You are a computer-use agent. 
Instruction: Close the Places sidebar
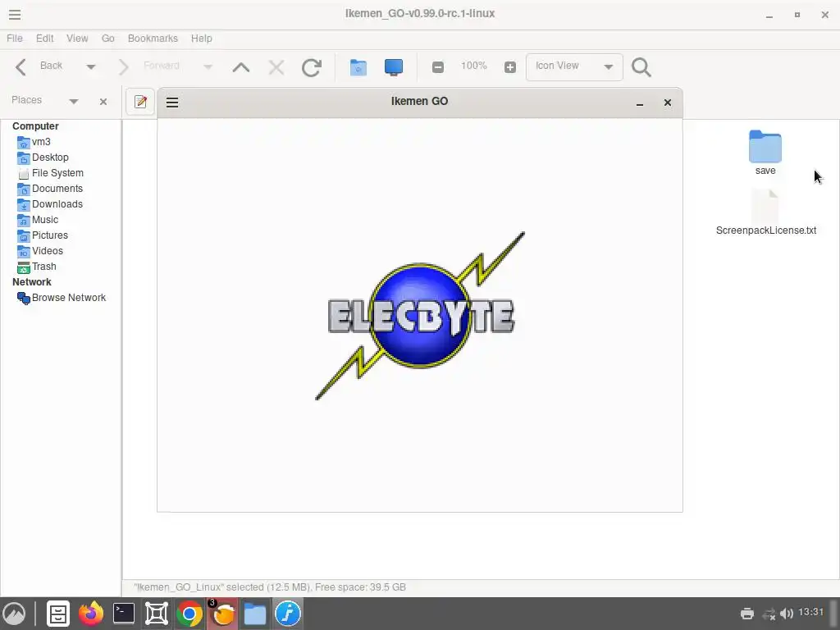tap(103, 101)
